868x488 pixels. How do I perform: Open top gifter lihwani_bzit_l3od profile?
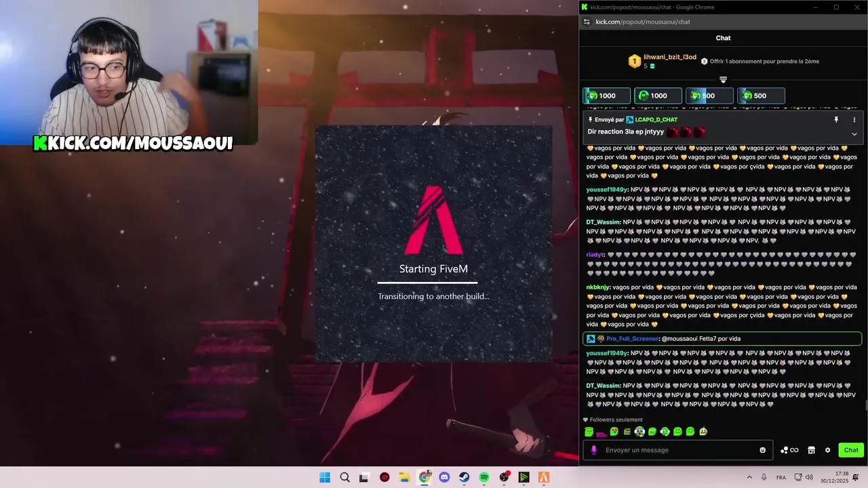click(669, 57)
